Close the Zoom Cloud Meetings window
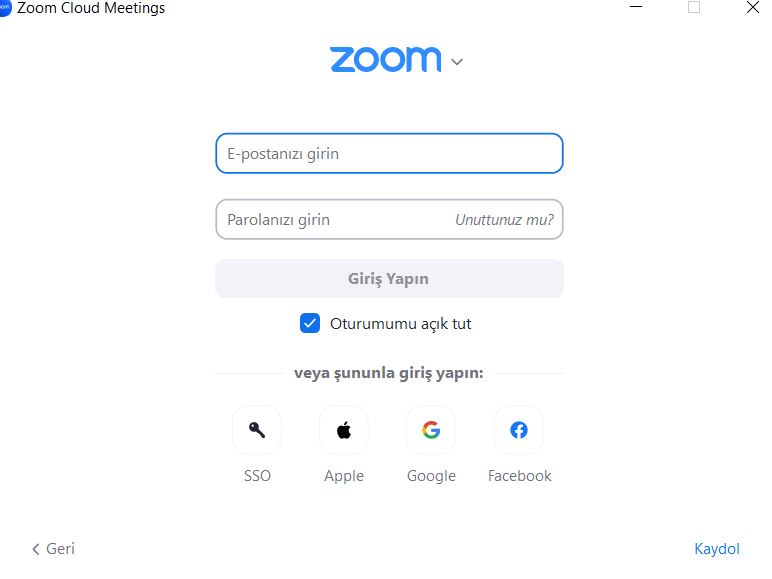This screenshot has width=772, height=579. tap(752, 7)
